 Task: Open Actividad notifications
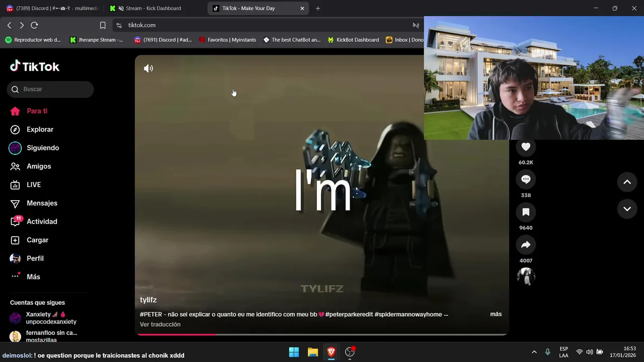pyautogui.click(x=34, y=222)
